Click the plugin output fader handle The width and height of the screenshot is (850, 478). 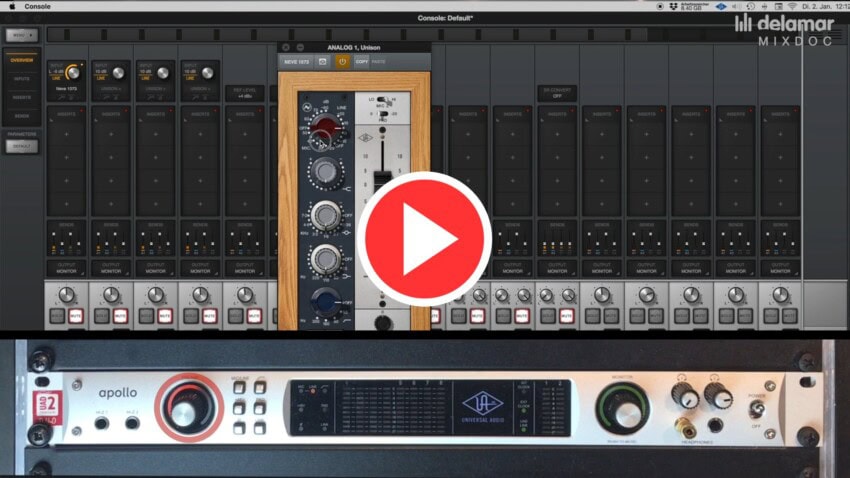pos(382,180)
